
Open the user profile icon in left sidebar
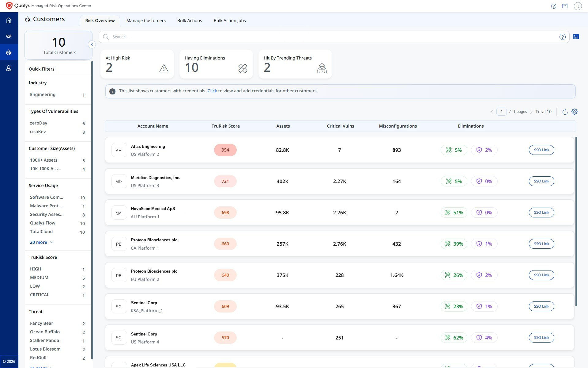coord(9,68)
